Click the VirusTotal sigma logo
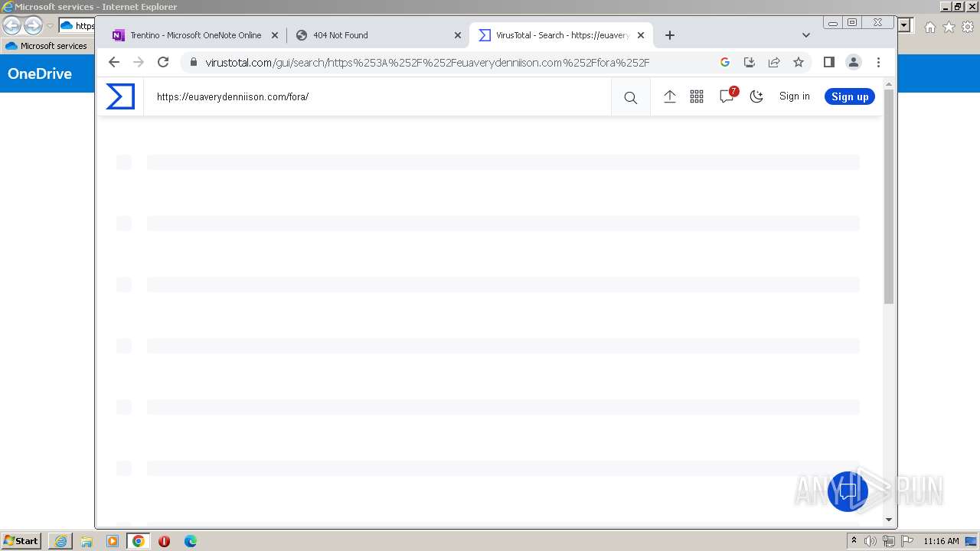This screenshot has height=551, width=980. point(120,96)
